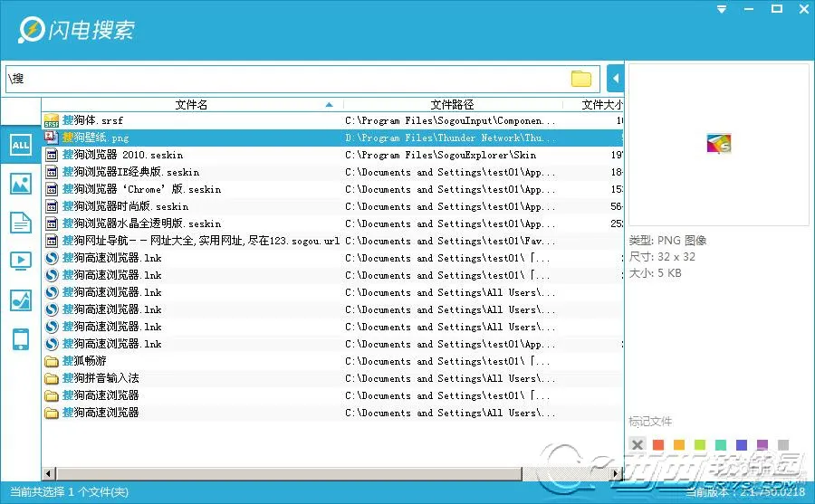Sort results by the 文件路径 column header

click(452, 105)
